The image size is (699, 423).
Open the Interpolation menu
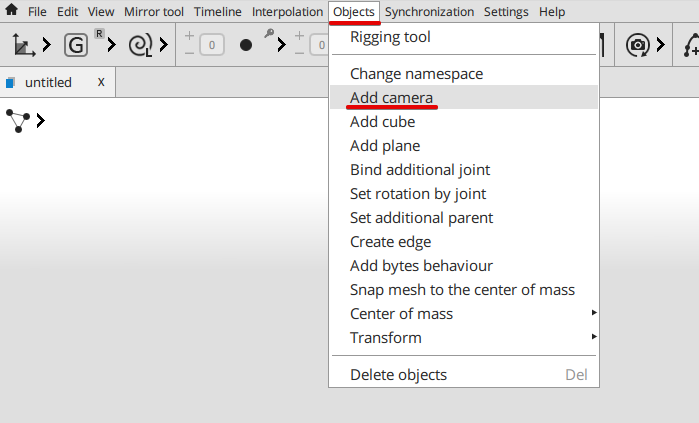point(287,12)
